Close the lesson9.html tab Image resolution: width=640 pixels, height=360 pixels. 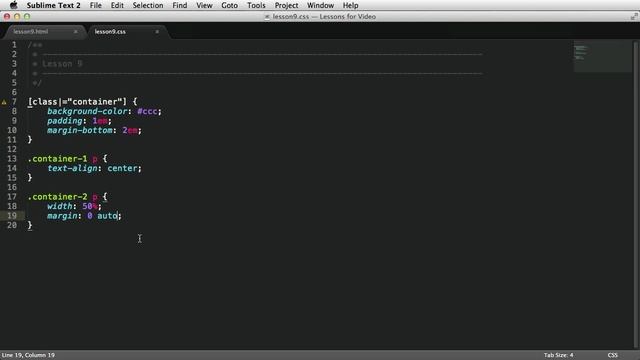point(76,31)
